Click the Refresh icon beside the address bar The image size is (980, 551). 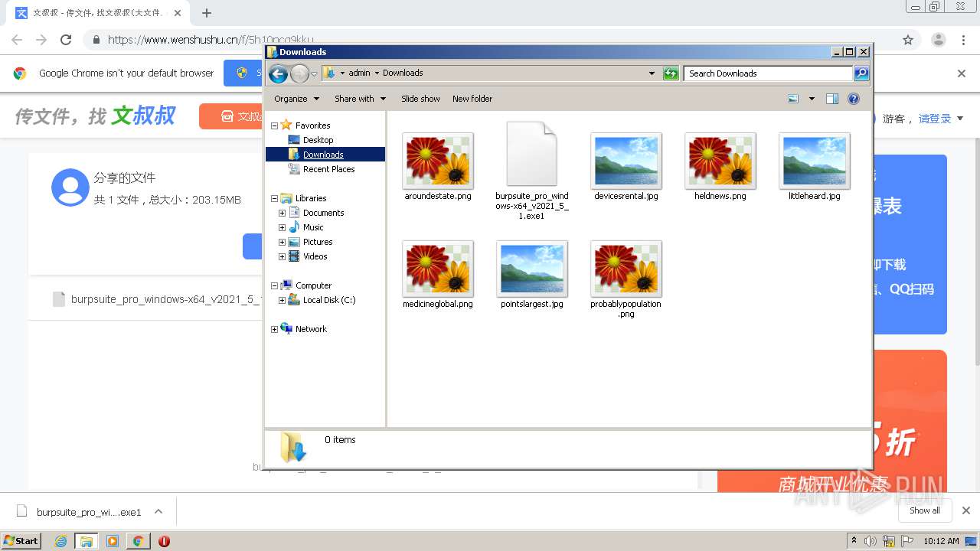[x=671, y=73]
